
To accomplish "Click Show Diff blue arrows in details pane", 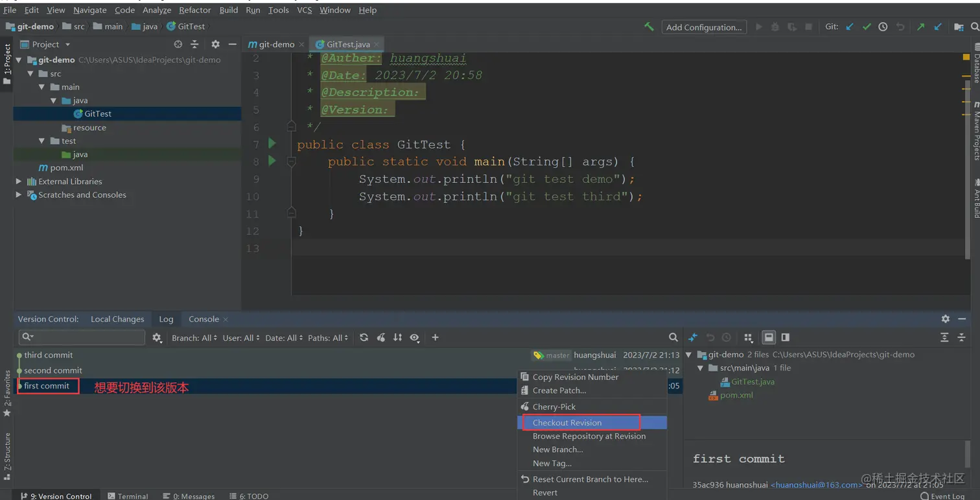I will pyautogui.click(x=693, y=337).
